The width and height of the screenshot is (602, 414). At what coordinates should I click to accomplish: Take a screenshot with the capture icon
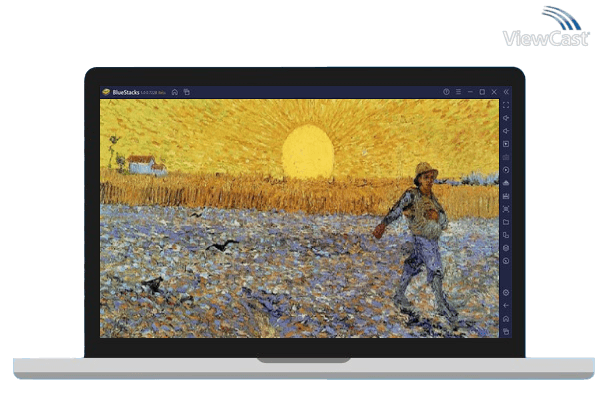tap(506, 209)
